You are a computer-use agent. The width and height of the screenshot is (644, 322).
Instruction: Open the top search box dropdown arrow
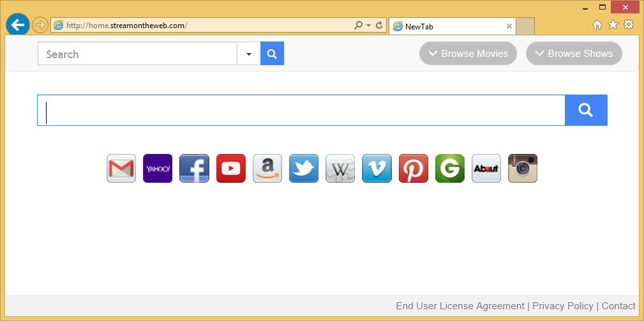[x=248, y=54]
